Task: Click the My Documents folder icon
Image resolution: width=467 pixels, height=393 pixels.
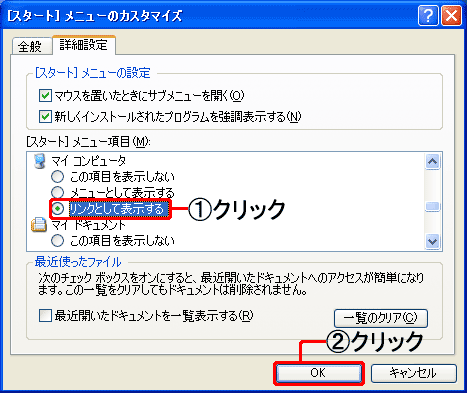Action: (x=39, y=224)
